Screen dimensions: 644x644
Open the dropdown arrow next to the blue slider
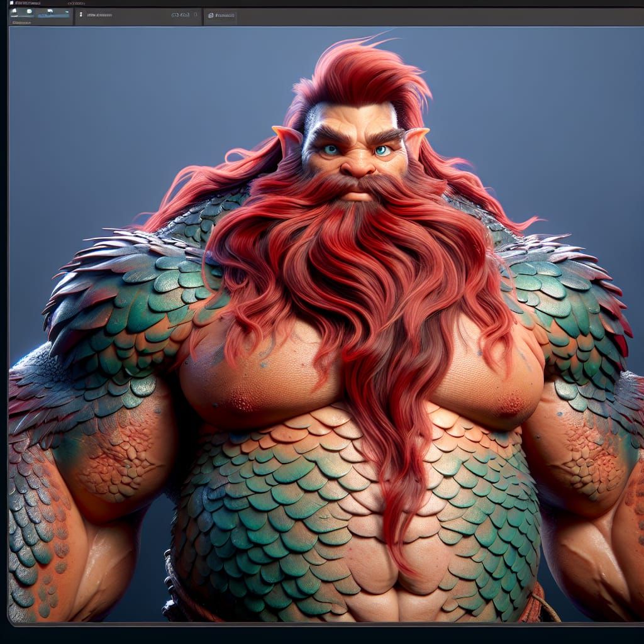click(x=67, y=11)
